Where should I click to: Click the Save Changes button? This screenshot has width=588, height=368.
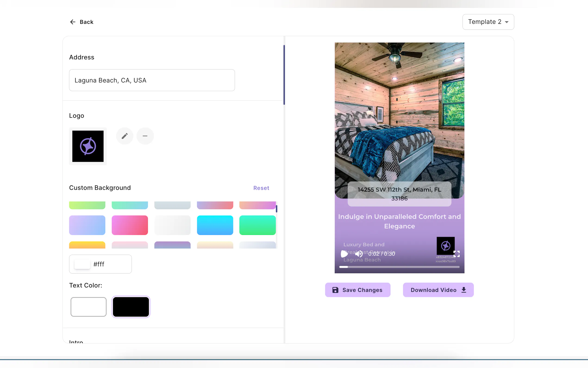(358, 290)
